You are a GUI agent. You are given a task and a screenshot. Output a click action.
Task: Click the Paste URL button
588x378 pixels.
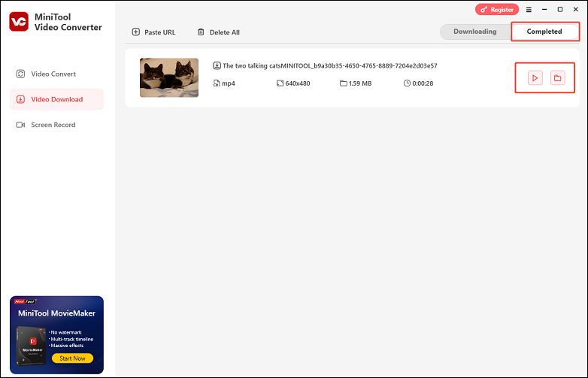(153, 32)
